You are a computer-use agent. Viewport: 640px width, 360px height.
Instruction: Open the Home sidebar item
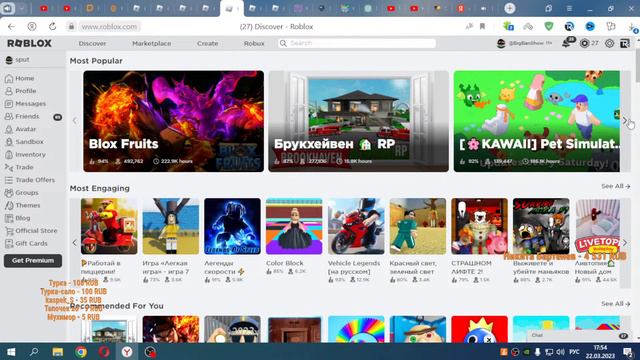[x=20, y=78]
